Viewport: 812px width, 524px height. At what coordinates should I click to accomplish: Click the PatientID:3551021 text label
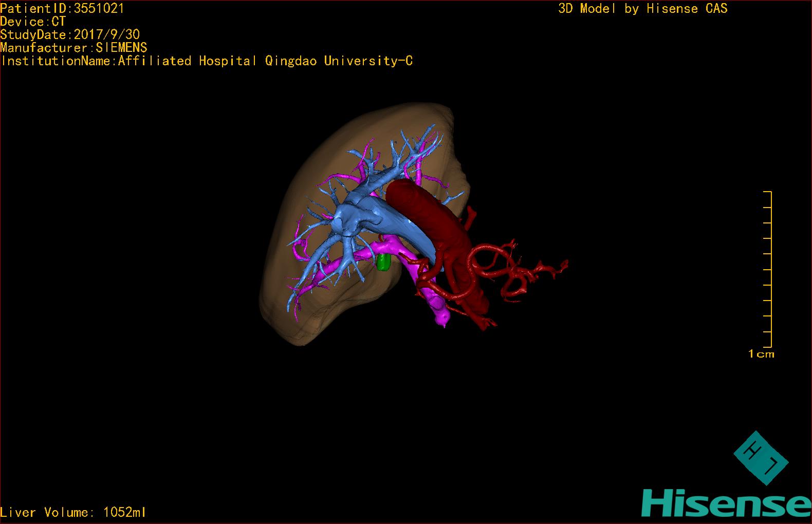[62, 8]
